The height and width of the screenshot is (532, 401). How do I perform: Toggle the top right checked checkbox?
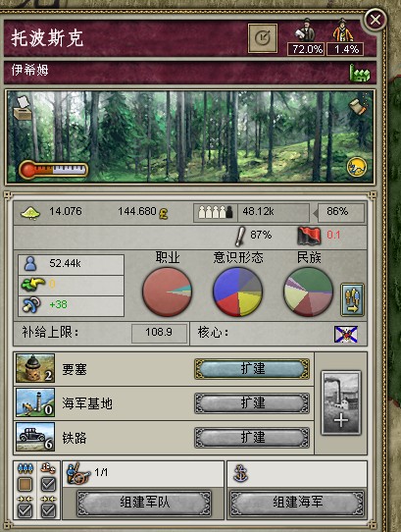48,484
